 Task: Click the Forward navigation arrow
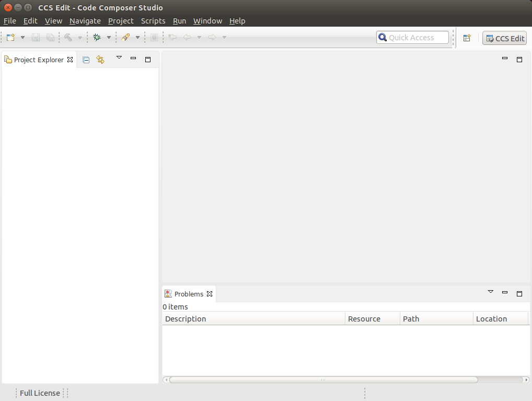(212, 37)
